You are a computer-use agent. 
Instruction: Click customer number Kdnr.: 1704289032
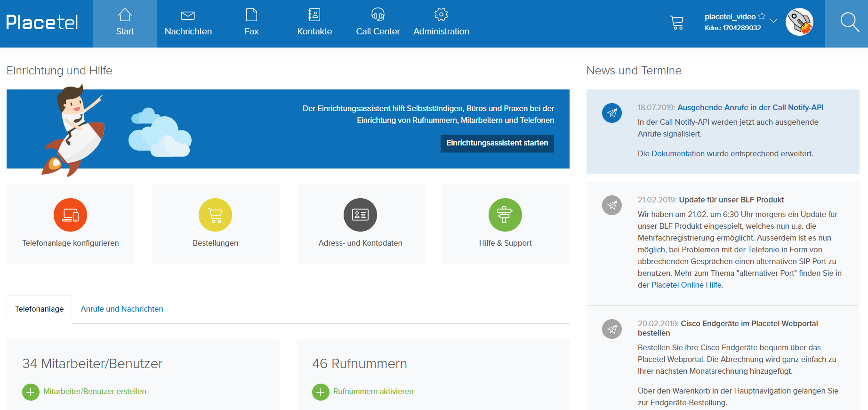[733, 28]
